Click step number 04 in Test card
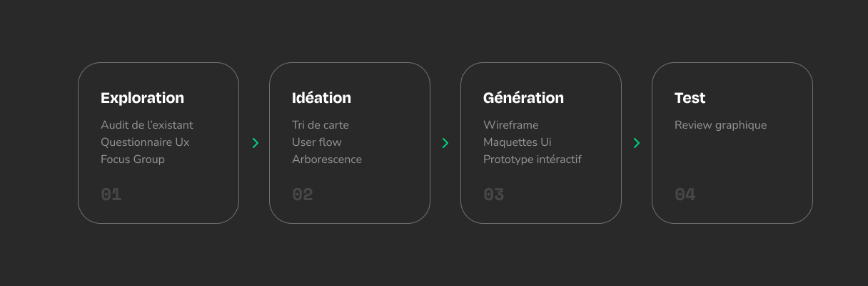Screen dimensions: 868x286 point(685,194)
